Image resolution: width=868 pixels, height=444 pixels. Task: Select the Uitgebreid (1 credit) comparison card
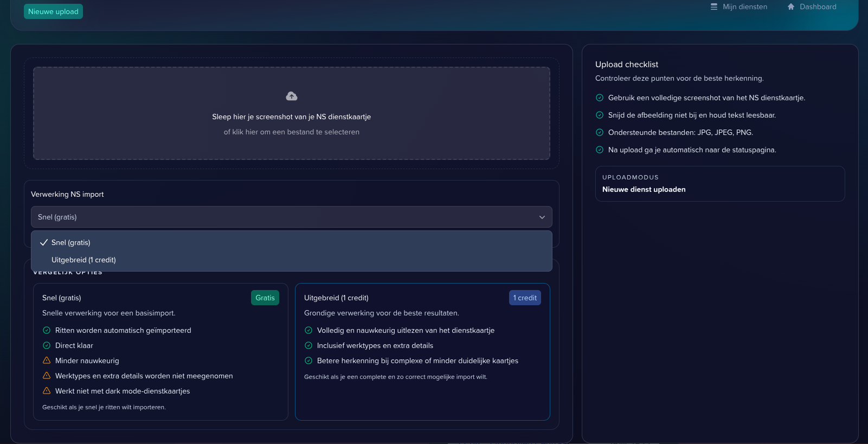click(422, 351)
